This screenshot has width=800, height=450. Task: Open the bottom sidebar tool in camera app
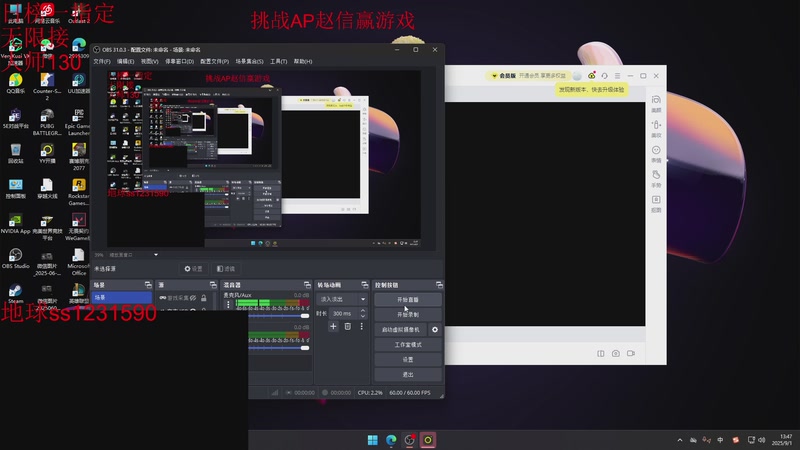(x=656, y=203)
